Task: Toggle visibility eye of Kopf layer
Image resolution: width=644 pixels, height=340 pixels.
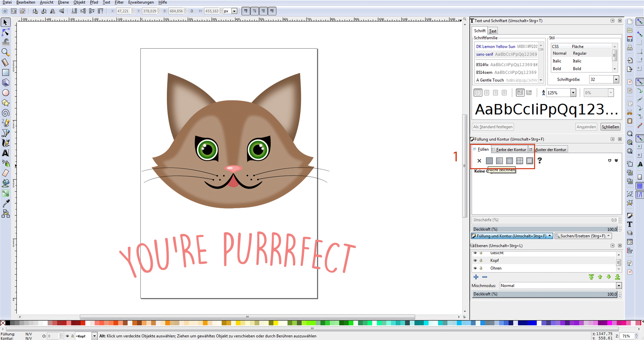Action: [475, 260]
